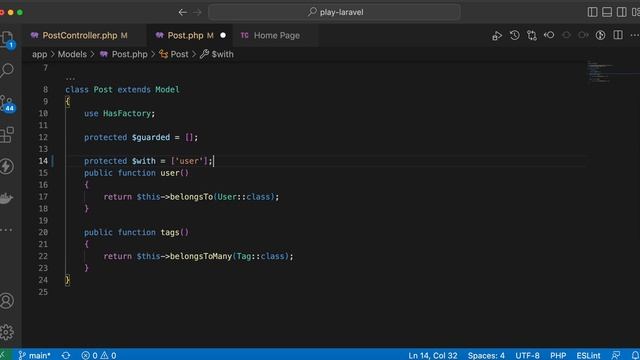Switch to the Post.php tab

190,36
